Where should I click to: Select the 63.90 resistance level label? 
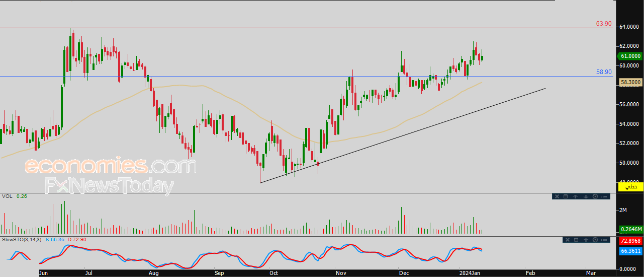[x=604, y=24]
